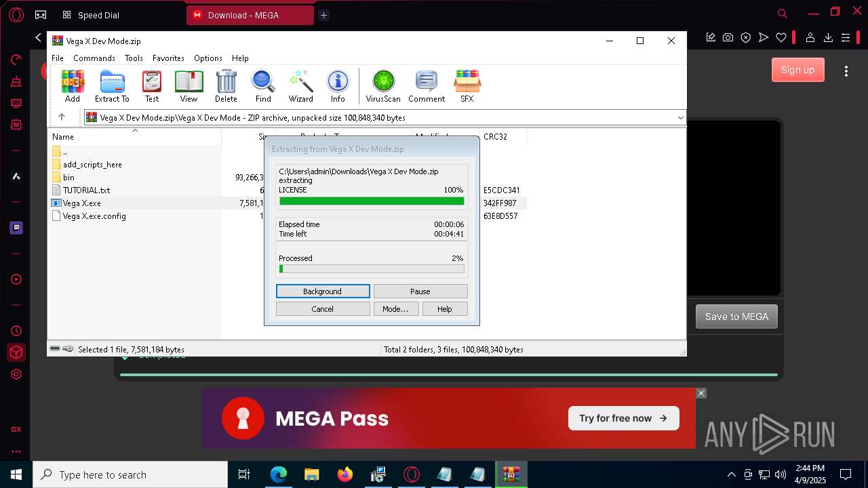
Task: Create SFX archive icon
Action: pyautogui.click(x=467, y=86)
